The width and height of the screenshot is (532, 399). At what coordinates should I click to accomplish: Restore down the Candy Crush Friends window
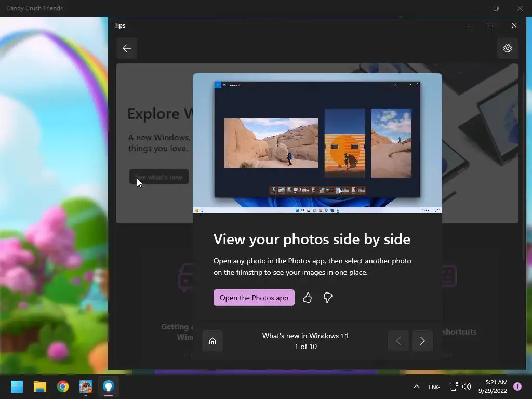coord(496,8)
